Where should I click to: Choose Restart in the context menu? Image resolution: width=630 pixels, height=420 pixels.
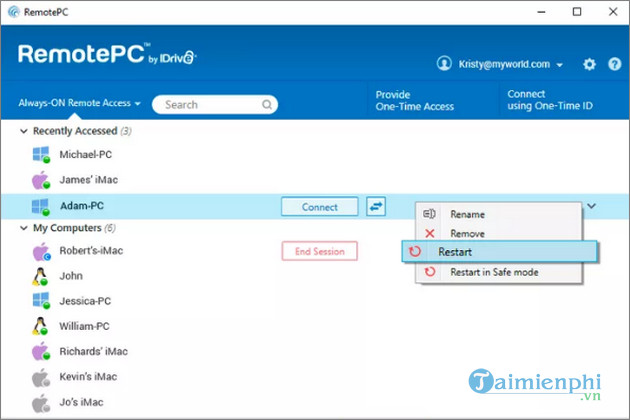click(499, 252)
